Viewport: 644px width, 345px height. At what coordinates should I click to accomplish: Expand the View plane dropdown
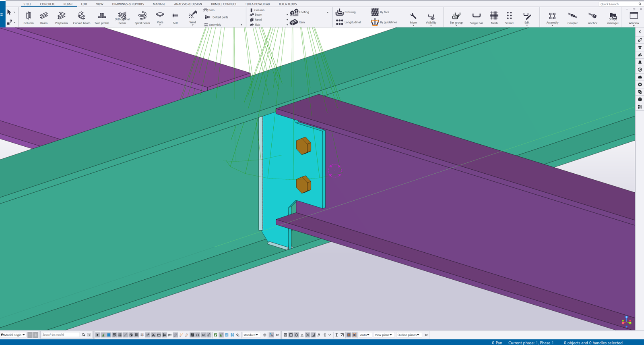click(383, 335)
